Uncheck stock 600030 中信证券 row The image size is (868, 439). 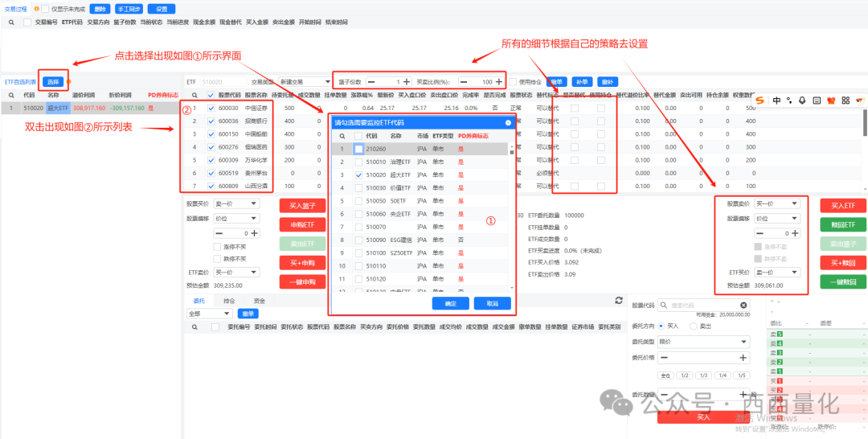pos(211,108)
